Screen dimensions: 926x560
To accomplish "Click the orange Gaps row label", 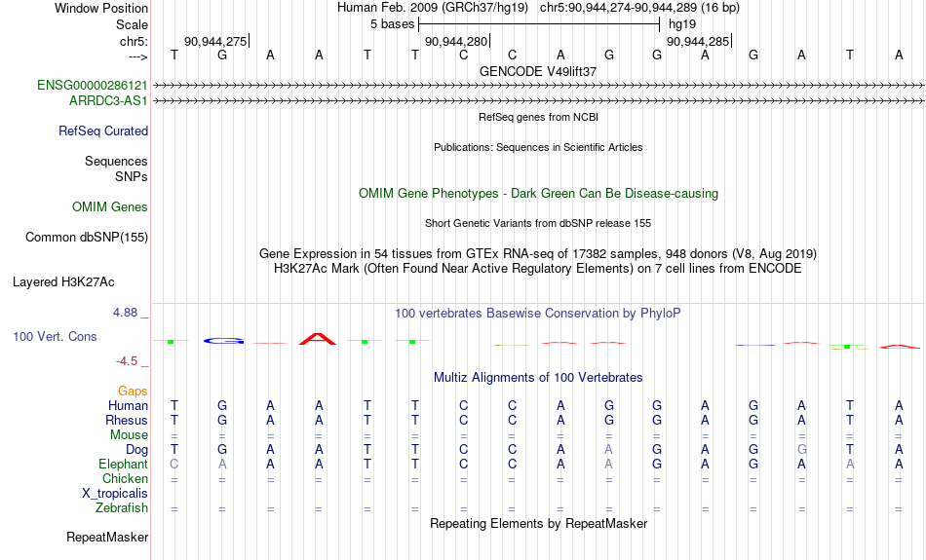I will (x=133, y=392).
